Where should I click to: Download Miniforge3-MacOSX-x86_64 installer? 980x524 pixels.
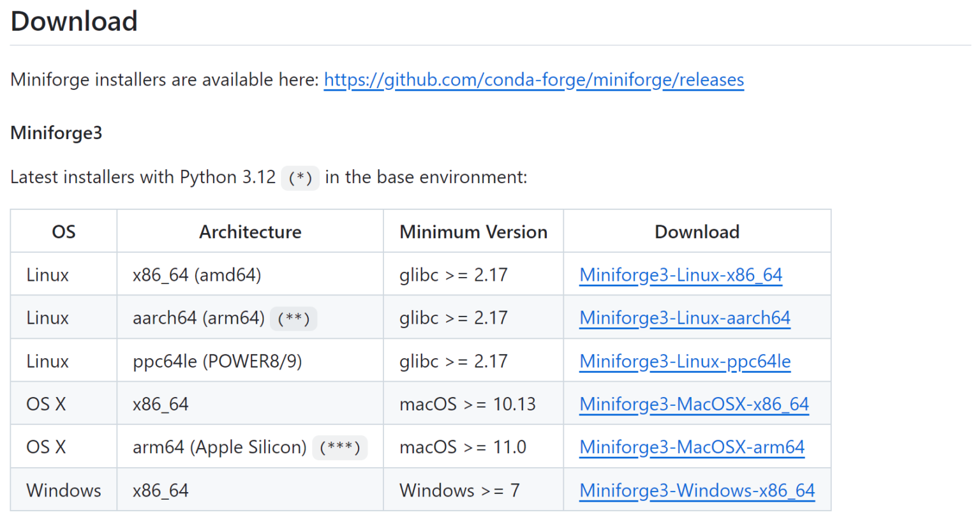(694, 403)
